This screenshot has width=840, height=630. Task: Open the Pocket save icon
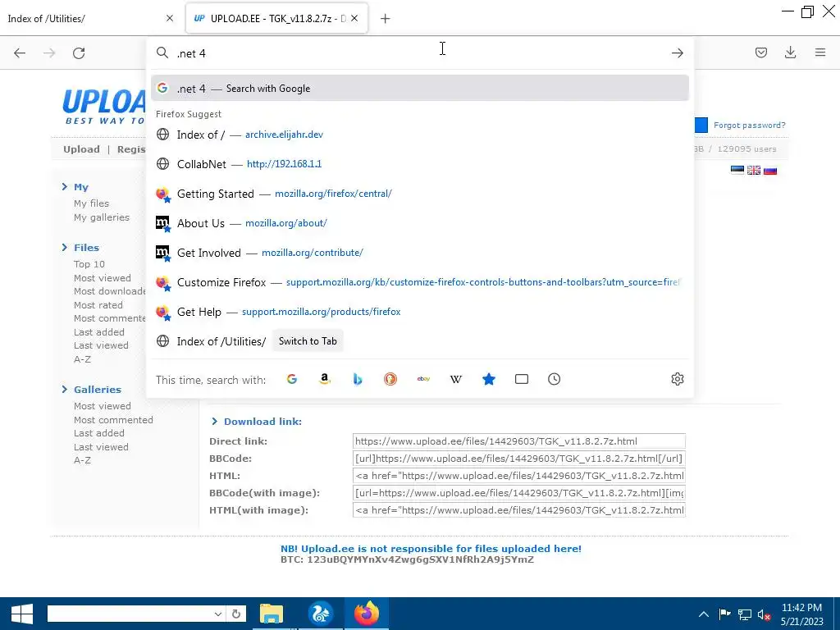point(760,52)
